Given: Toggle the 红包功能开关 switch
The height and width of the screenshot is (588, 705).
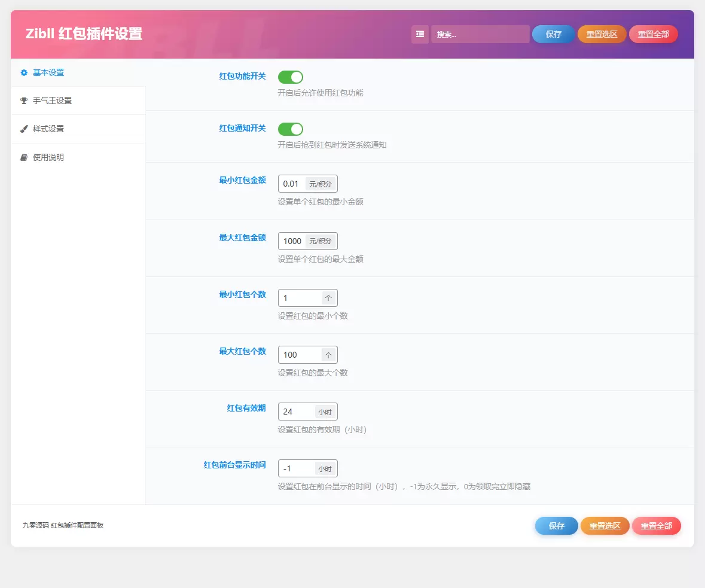Looking at the screenshot, I should click(x=291, y=77).
